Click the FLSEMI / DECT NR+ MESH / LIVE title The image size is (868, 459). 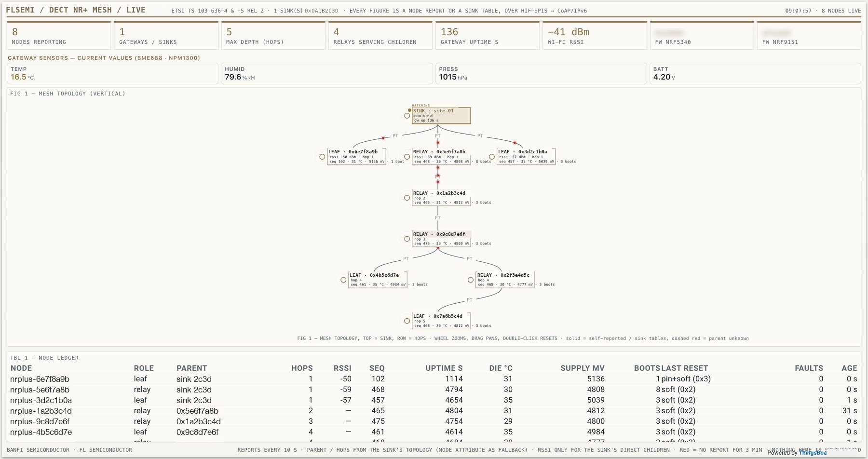coord(76,10)
